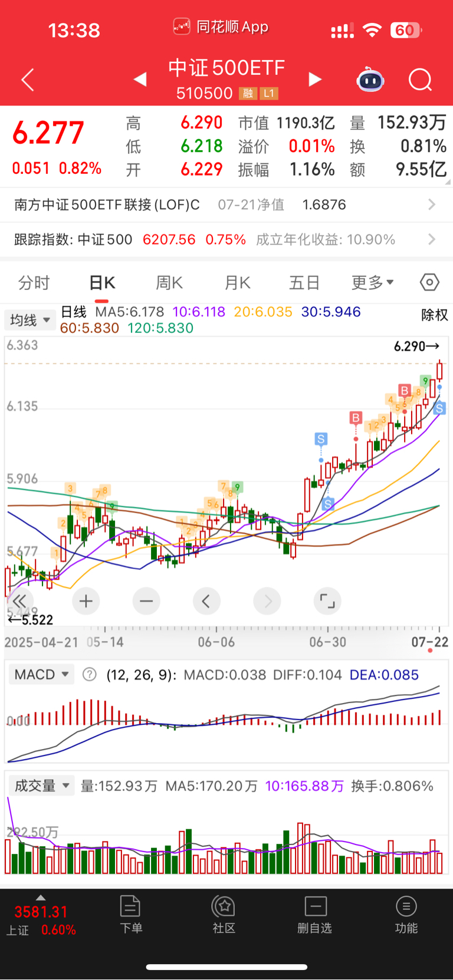Jump to earliest data with double-left arrows

[19, 601]
